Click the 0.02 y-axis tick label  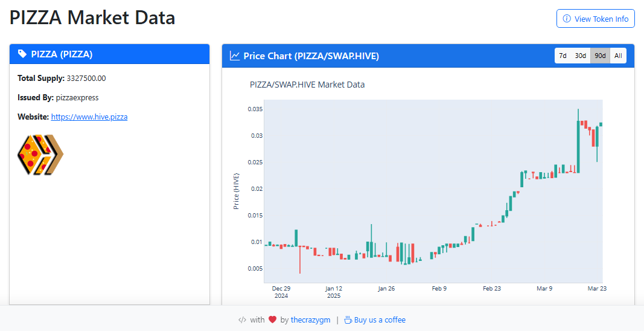click(x=257, y=188)
